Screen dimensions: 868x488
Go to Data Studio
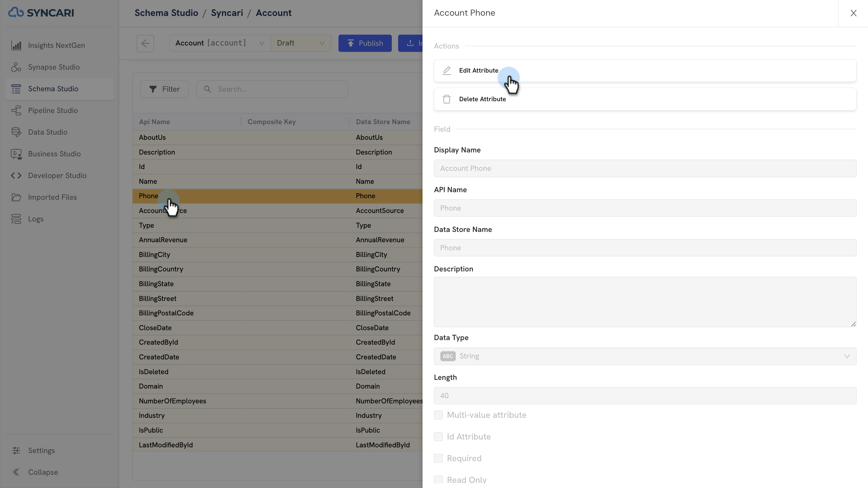(x=59, y=132)
